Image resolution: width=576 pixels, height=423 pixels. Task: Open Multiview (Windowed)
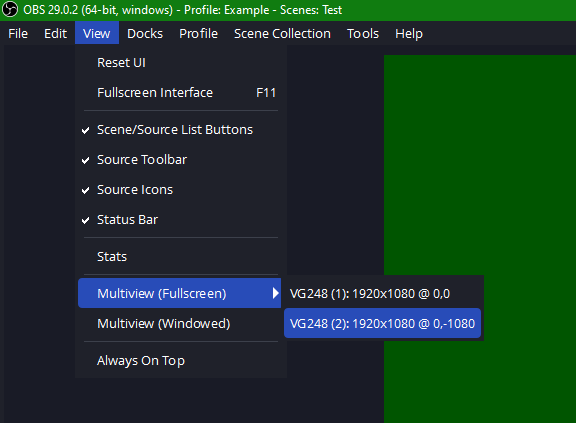(x=180, y=323)
